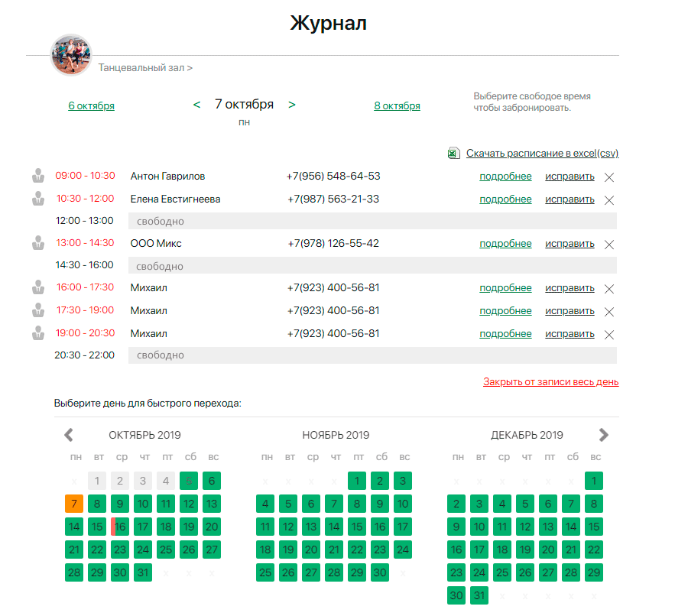This screenshot has height=616, width=688.
Task: Delete Антон Гаврилов's booking with X icon
Action: 609,177
